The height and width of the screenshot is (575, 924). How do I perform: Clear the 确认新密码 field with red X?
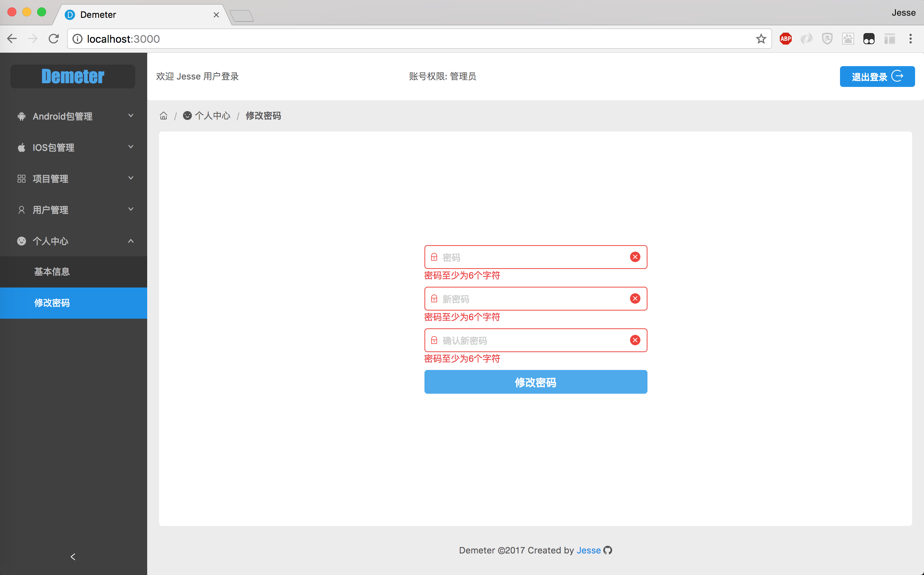tap(635, 340)
